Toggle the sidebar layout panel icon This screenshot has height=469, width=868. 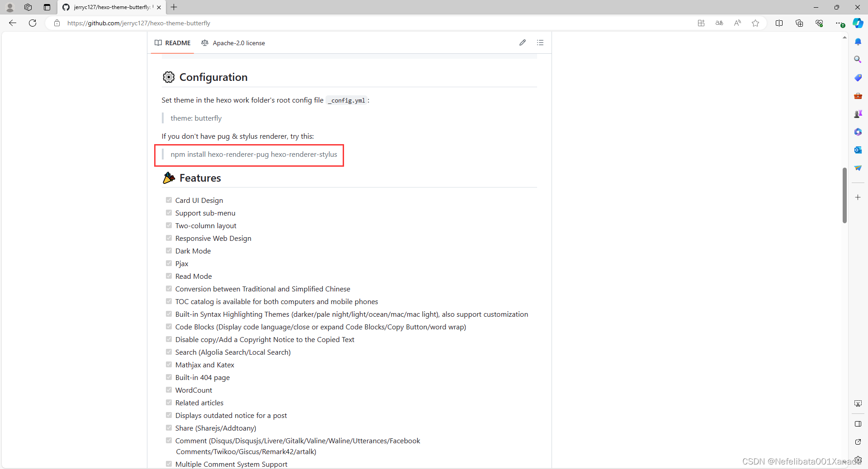858,424
